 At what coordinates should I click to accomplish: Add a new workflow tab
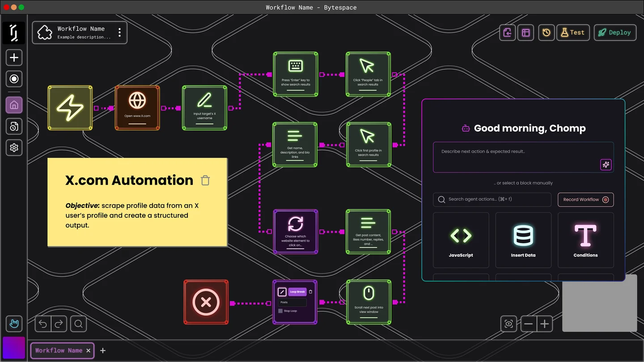[103, 350]
